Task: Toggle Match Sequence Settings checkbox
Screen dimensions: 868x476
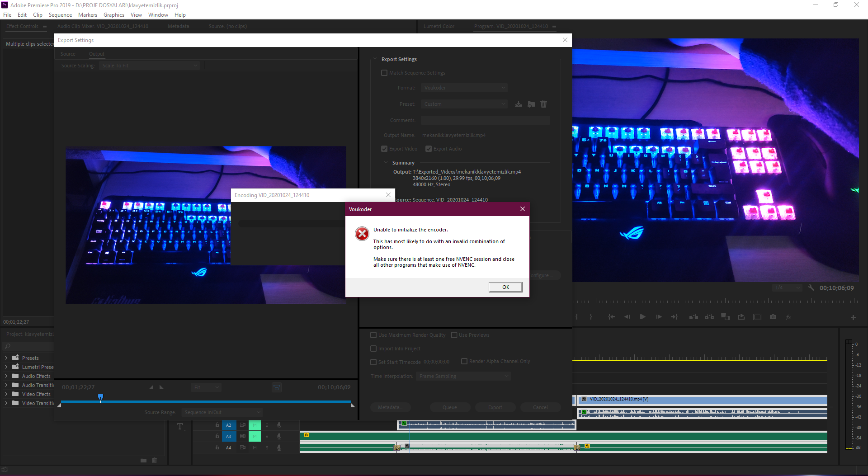Action: [384, 73]
